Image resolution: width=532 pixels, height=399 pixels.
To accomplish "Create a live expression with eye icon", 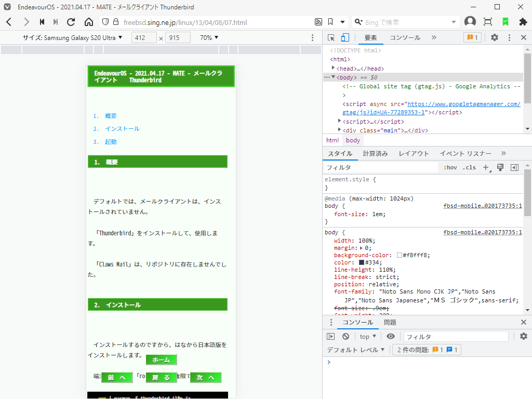I will pos(391,336).
